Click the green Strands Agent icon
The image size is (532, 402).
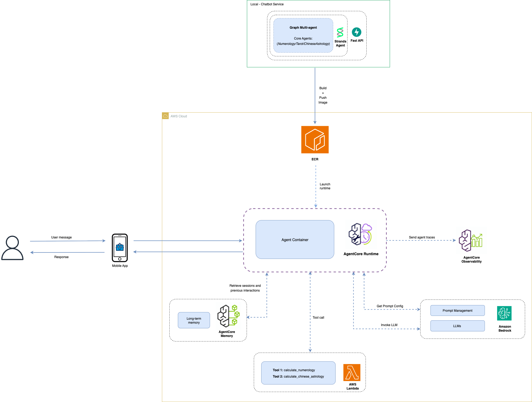coord(340,33)
